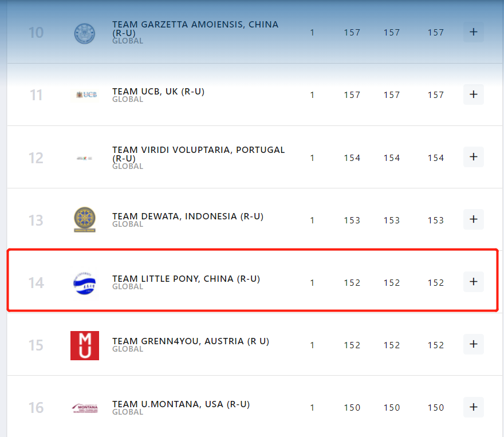Open Team Little Pony, China team name
The width and height of the screenshot is (504, 437).
tap(186, 279)
